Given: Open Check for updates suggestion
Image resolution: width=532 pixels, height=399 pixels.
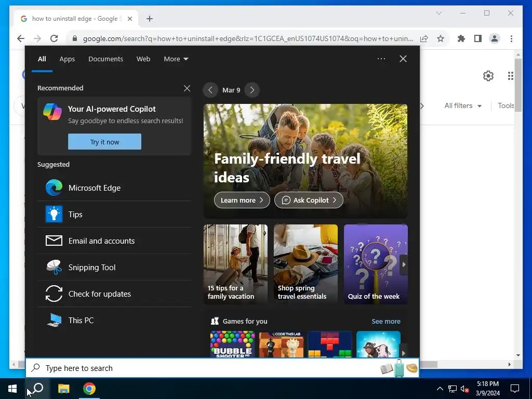Looking at the screenshot, I should pos(114,294).
